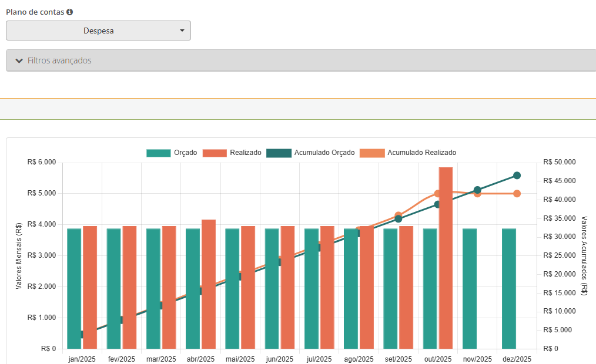Click the dez/2025 Acumulado Realizado data point

click(x=517, y=194)
